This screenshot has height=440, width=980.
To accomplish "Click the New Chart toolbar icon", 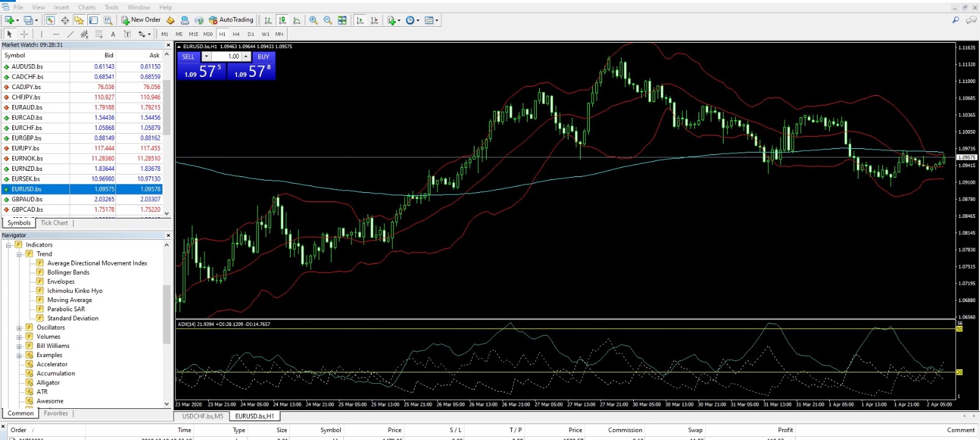I will click(10, 20).
